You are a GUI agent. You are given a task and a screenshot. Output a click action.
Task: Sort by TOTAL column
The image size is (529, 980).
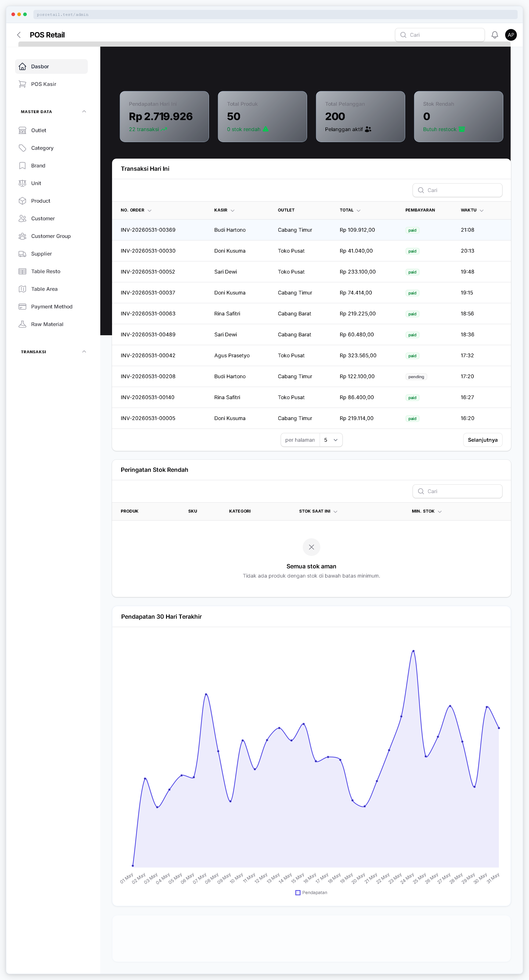(350, 210)
